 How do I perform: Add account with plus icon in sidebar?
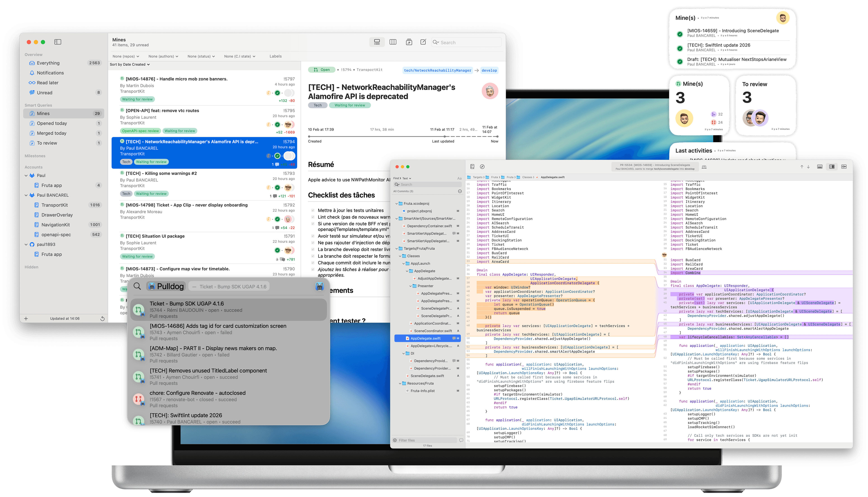coord(26,318)
